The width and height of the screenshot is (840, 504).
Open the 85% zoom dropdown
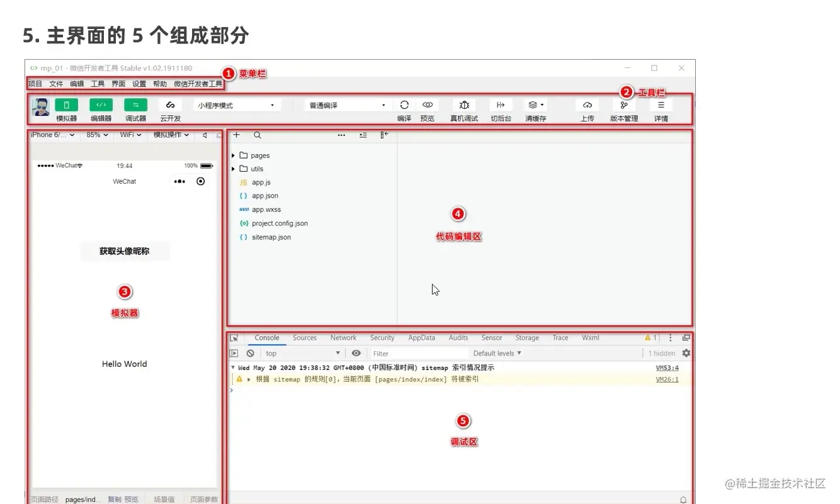point(97,135)
